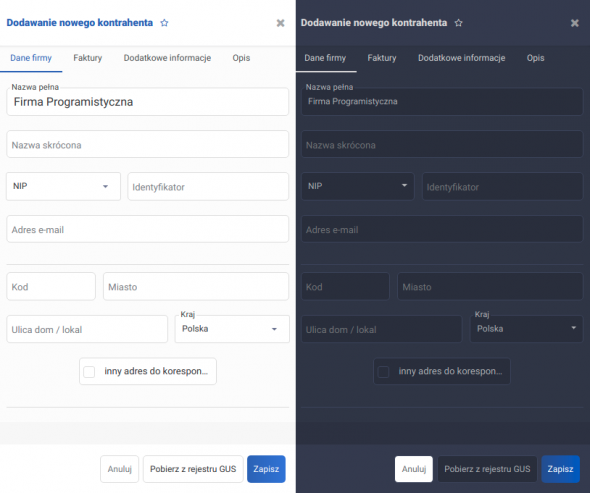Focus Identyfikator field in light panel

208,187
